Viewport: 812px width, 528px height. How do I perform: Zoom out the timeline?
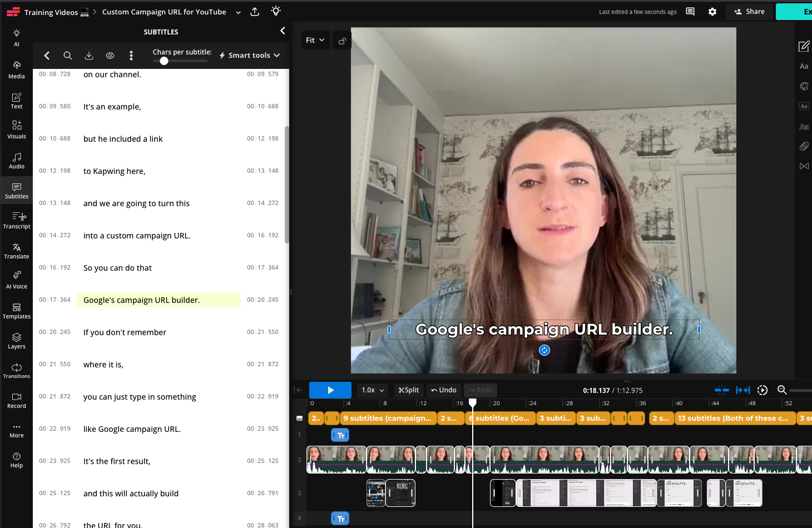782,390
